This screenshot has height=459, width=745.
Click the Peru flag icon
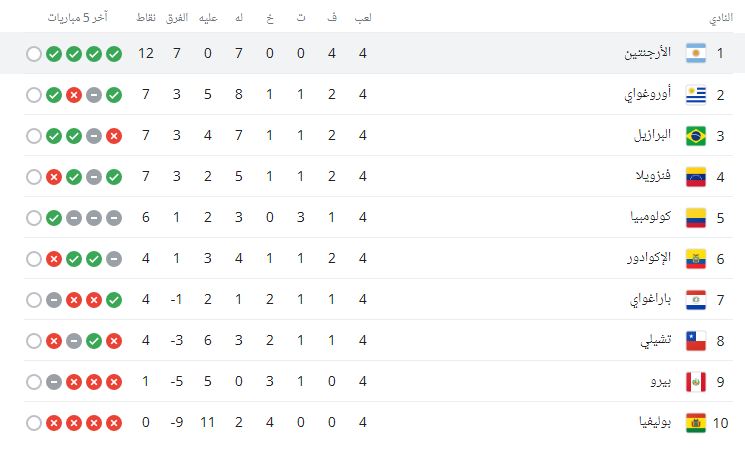click(696, 382)
